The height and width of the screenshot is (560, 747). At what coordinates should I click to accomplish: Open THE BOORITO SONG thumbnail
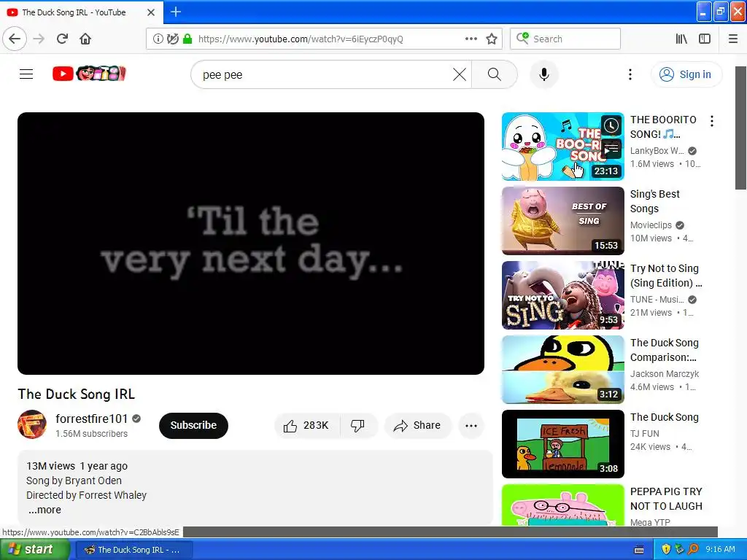coord(562,147)
